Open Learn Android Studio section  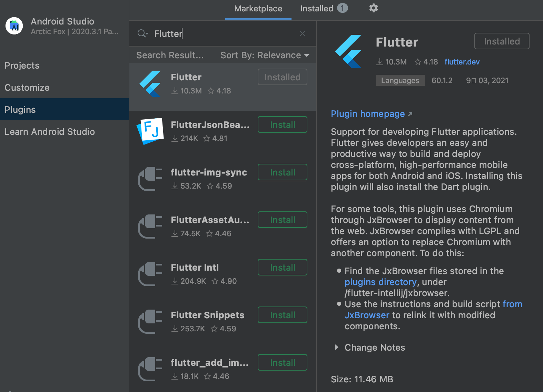click(65, 132)
